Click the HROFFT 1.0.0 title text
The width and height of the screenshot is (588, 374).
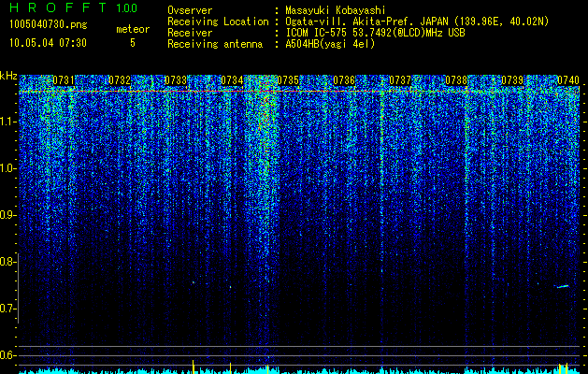click(74, 7)
